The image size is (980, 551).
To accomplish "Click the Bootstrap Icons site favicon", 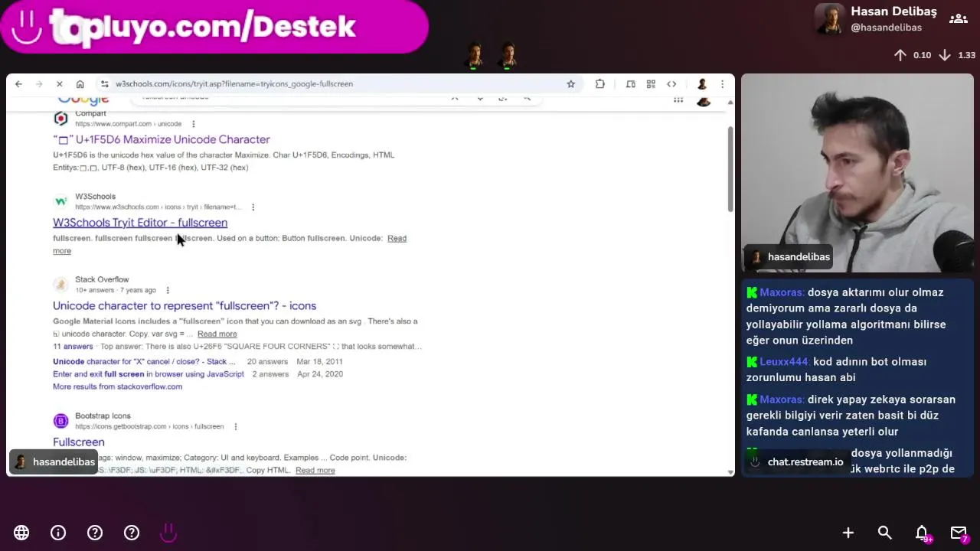I will [60, 421].
